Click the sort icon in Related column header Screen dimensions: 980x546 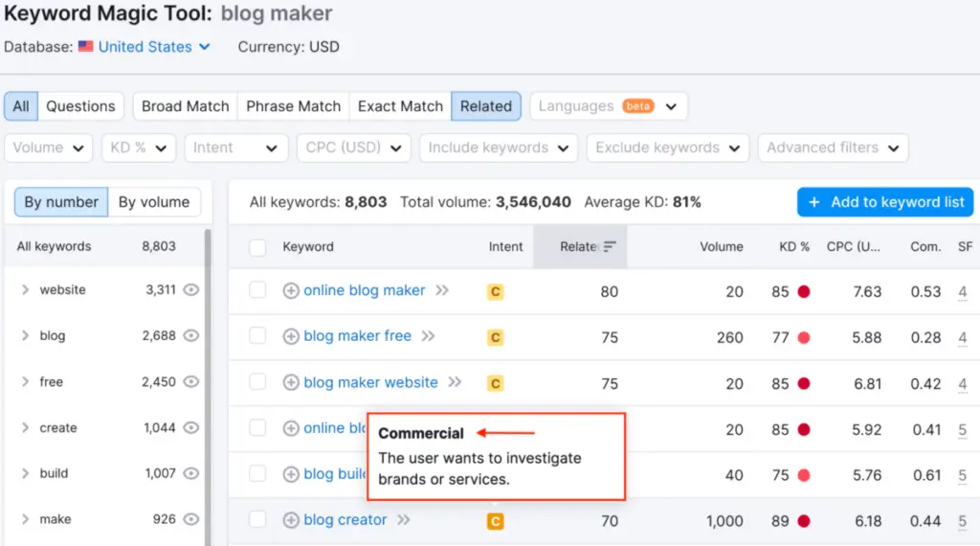click(x=610, y=247)
